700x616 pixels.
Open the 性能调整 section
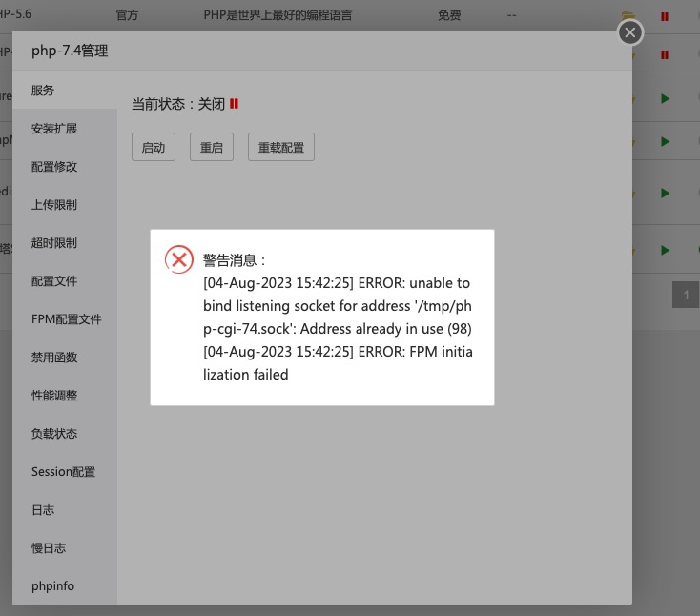click(x=65, y=395)
